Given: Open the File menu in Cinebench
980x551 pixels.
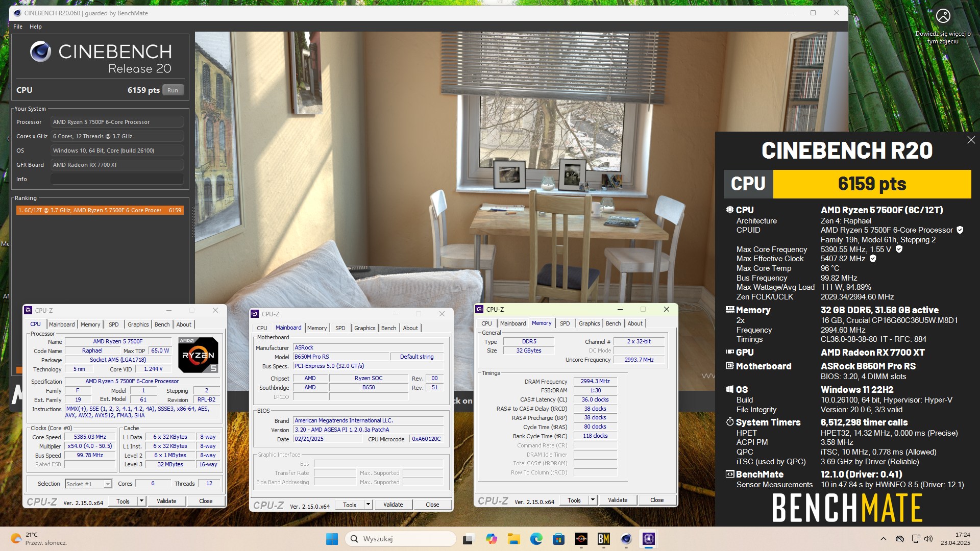Looking at the screenshot, I should pyautogui.click(x=18, y=27).
